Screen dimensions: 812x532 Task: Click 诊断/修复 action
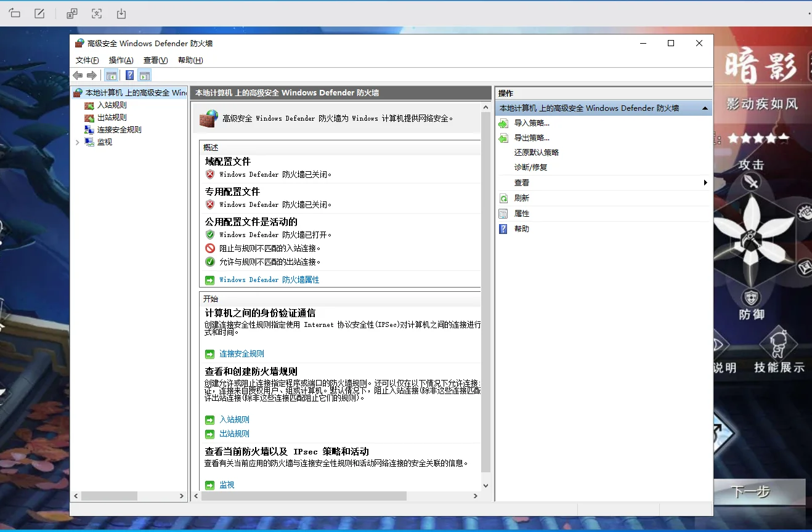click(x=530, y=167)
